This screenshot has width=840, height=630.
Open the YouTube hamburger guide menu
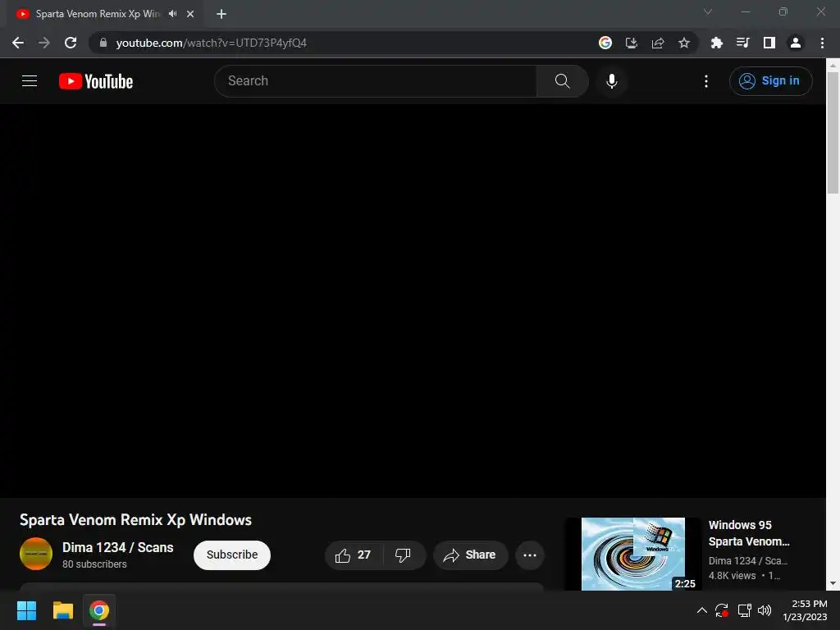tap(30, 81)
